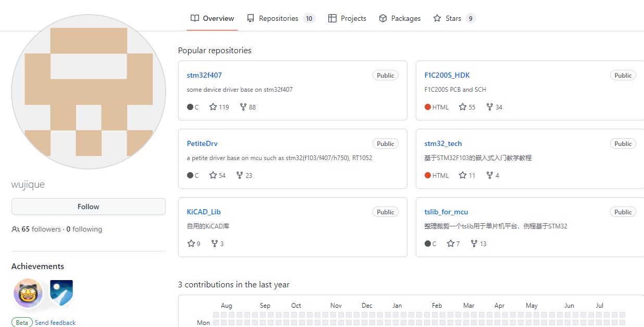
Task: Click the star icon on KiCAD_Lib
Action: 191,244
